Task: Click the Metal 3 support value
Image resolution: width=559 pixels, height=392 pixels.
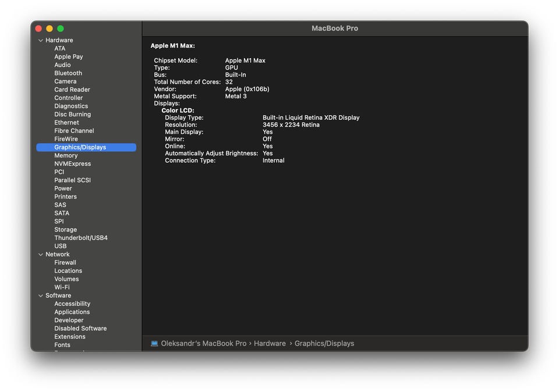Action: pyautogui.click(x=236, y=96)
